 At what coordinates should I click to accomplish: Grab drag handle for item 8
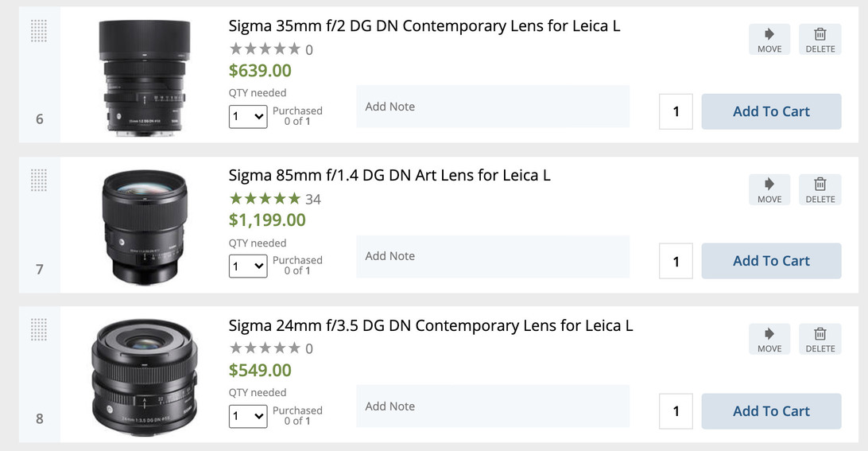click(x=39, y=330)
